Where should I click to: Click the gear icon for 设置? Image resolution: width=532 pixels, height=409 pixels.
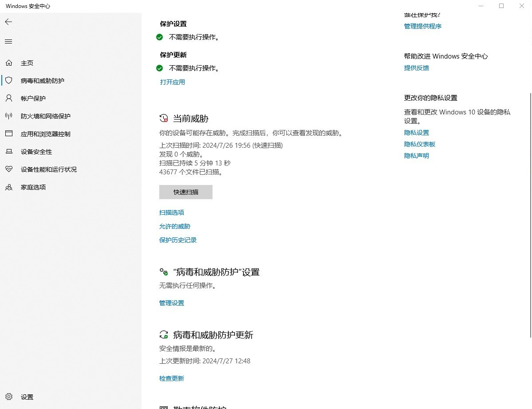9,397
